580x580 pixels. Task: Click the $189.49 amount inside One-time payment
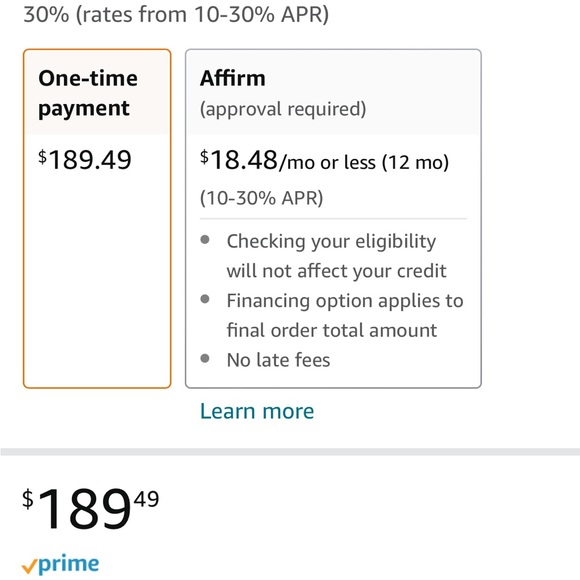85,160
